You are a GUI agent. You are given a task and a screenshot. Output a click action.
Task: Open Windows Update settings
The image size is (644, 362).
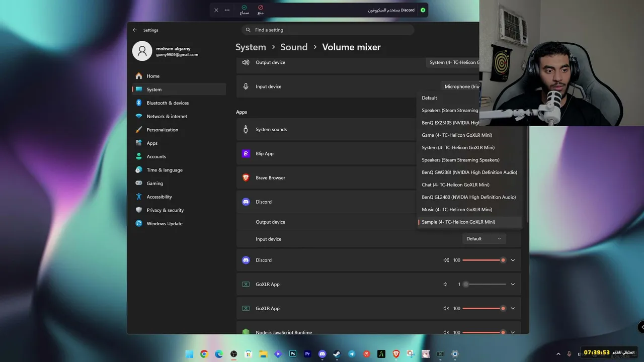[179, 224]
